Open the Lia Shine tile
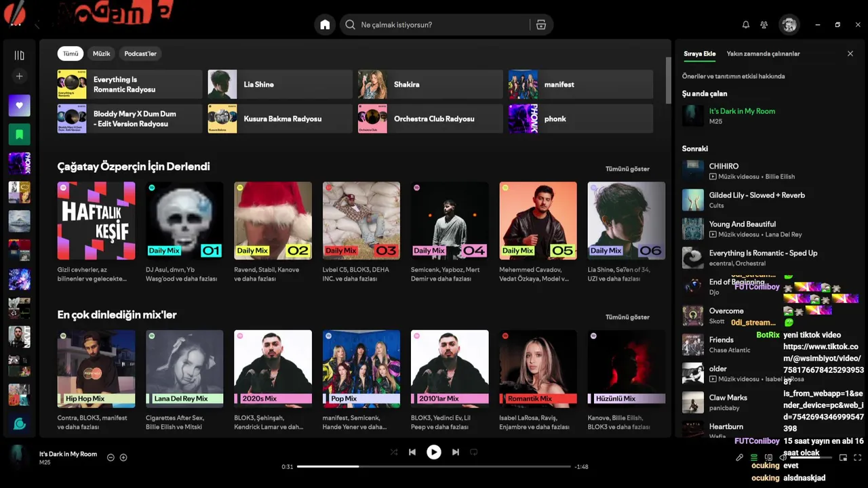Image resolution: width=868 pixels, height=488 pixels. [x=280, y=85]
